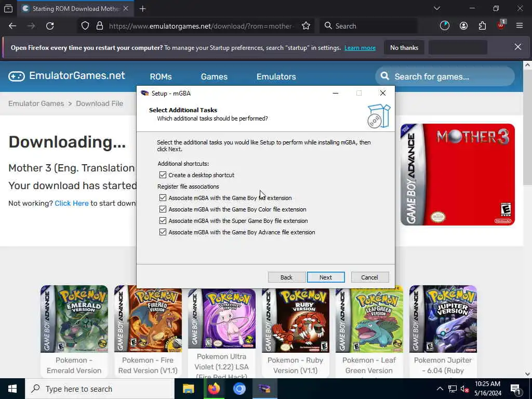This screenshot has width=532, height=399.
Task: Open uBlock extension icon with badge
Action: coord(501,25)
